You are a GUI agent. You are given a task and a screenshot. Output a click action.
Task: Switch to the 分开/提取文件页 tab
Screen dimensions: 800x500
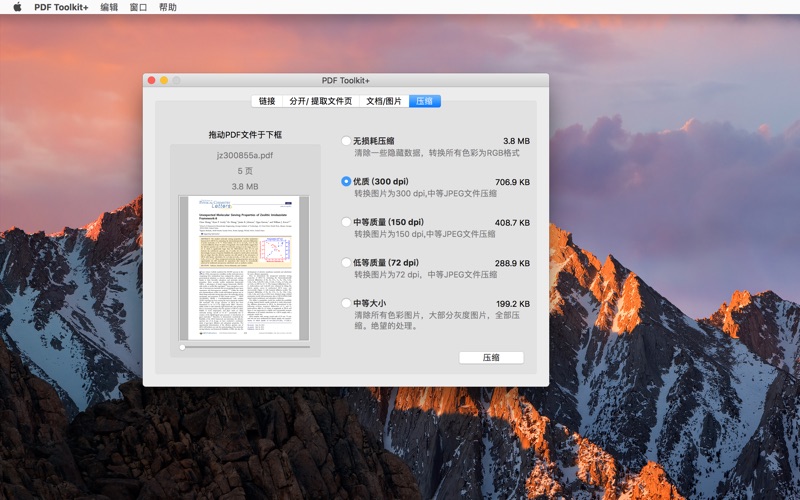320,101
